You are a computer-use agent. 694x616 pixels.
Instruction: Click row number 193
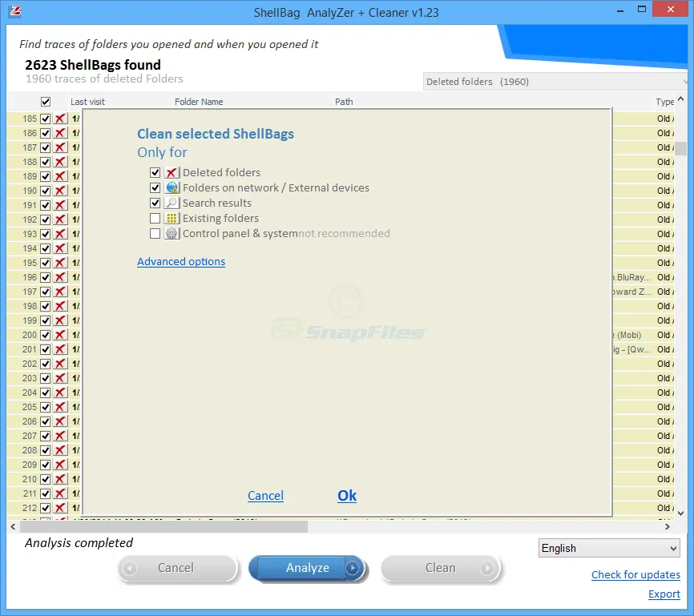click(x=30, y=234)
